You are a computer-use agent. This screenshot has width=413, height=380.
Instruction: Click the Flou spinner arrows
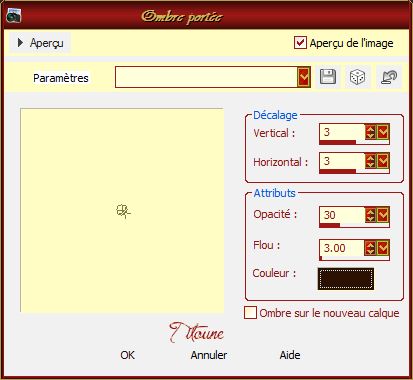click(x=371, y=248)
